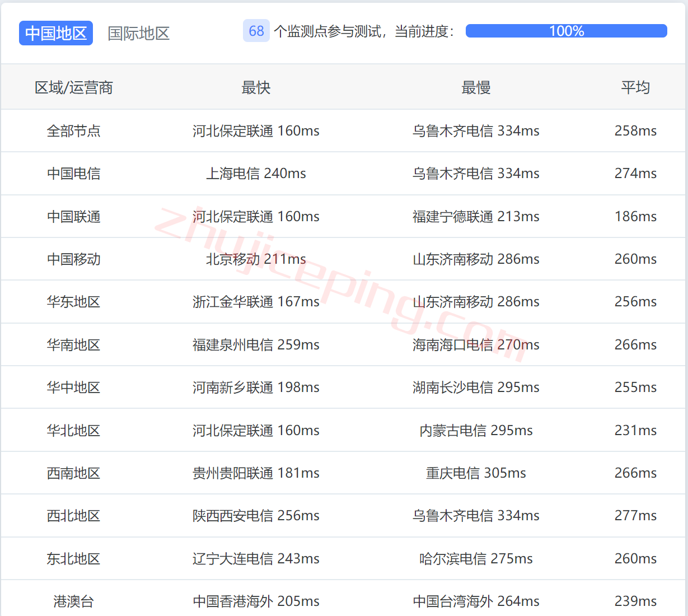Click 山东济南移动 286ms in 华东地区 row
Screen dimensions: 688x616
pos(476,301)
